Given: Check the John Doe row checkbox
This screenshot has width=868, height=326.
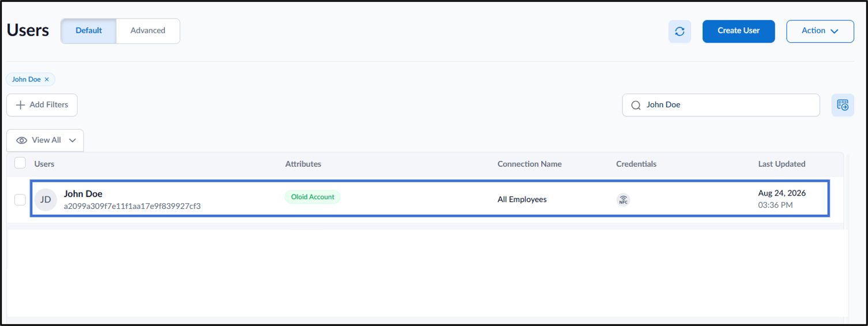Looking at the screenshot, I should click(x=20, y=200).
